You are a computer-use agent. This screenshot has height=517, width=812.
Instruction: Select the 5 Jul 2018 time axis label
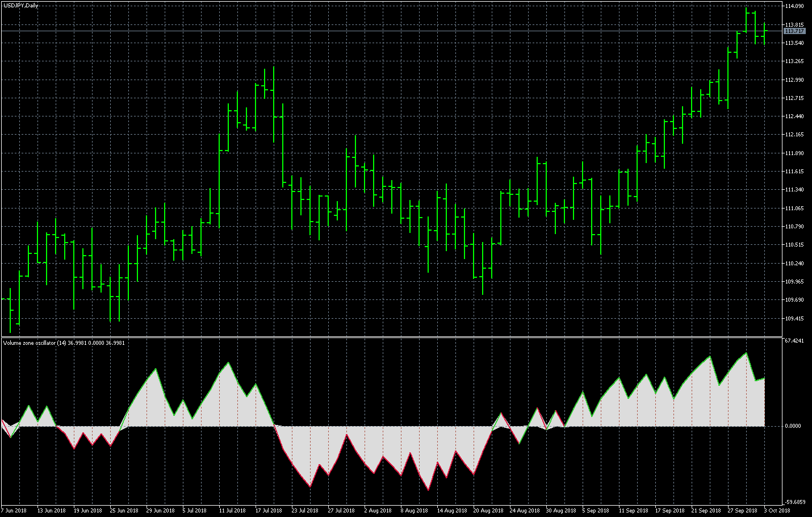point(195,510)
